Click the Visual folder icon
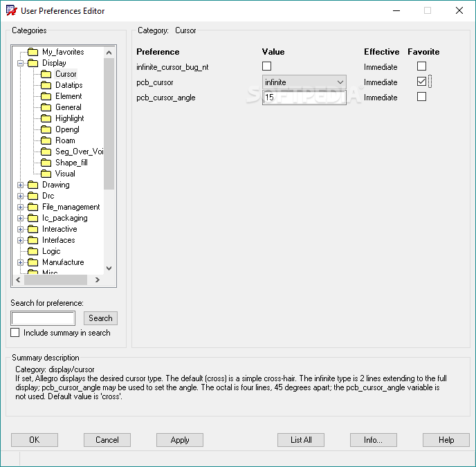The height and width of the screenshot is (467, 476). 46,174
